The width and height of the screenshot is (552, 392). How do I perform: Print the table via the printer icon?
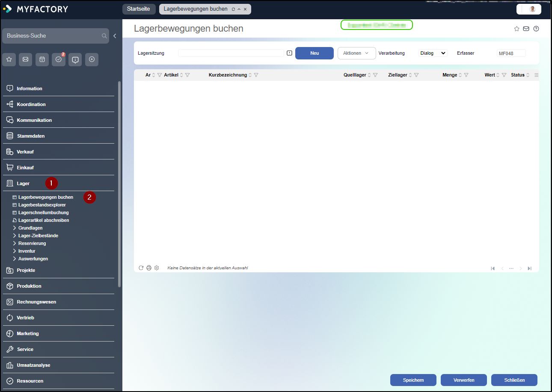click(x=149, y=268)
